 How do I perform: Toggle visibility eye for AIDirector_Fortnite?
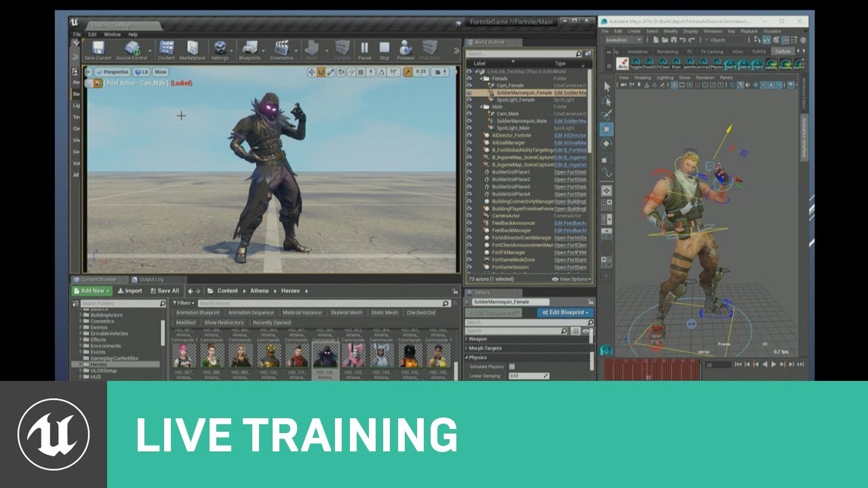(469, 135)
